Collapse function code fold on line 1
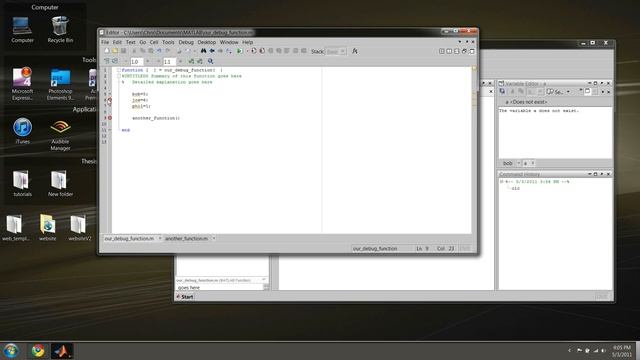640x360 pixels. tap(119, 70)
